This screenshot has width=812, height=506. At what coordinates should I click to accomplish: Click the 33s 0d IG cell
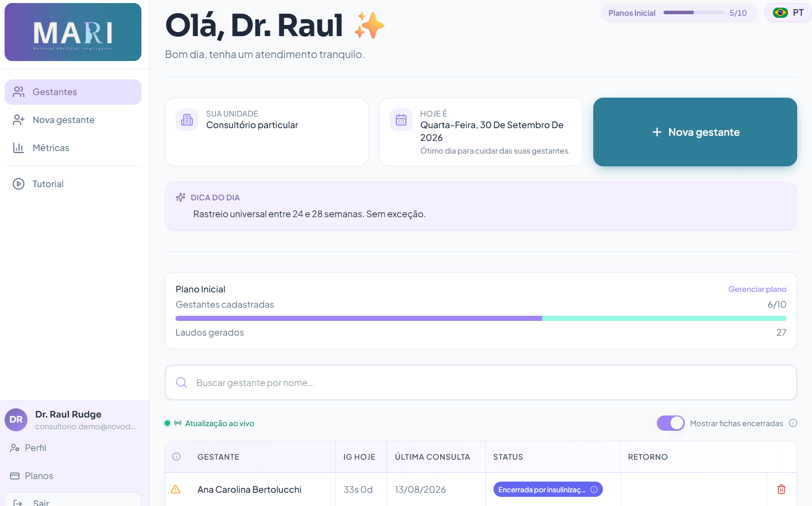tap(358, 490)
